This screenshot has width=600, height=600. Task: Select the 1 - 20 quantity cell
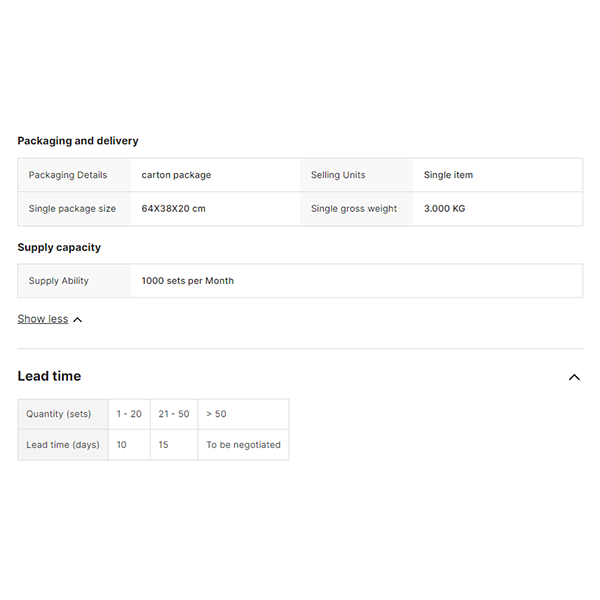129,414
